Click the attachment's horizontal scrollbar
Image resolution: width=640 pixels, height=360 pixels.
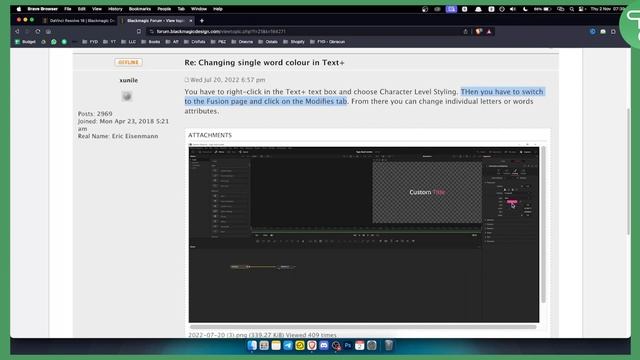363,327
